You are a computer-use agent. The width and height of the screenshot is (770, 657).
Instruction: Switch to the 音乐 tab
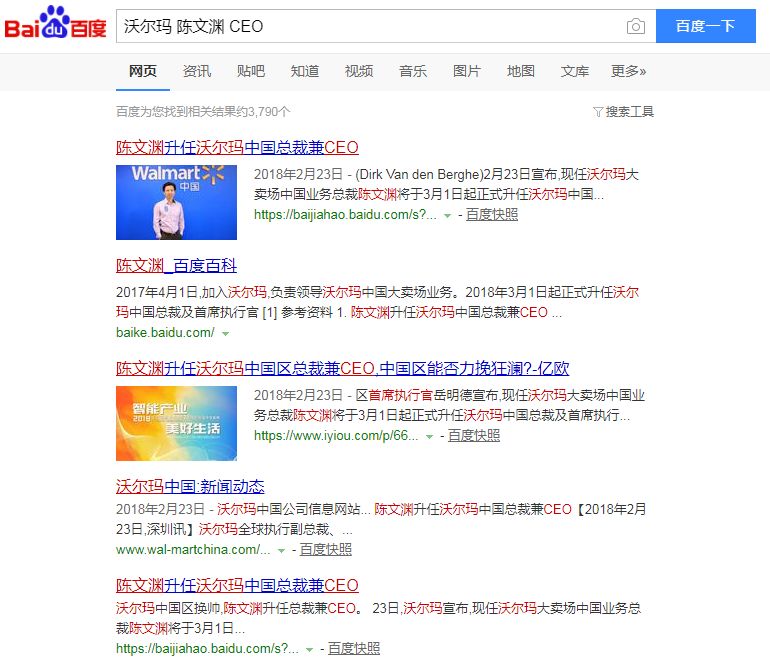(413, 72)
